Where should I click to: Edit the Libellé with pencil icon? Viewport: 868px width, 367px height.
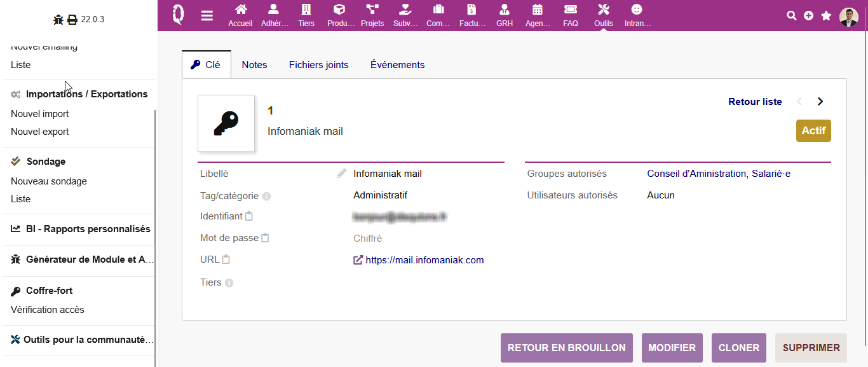[342, 174]
